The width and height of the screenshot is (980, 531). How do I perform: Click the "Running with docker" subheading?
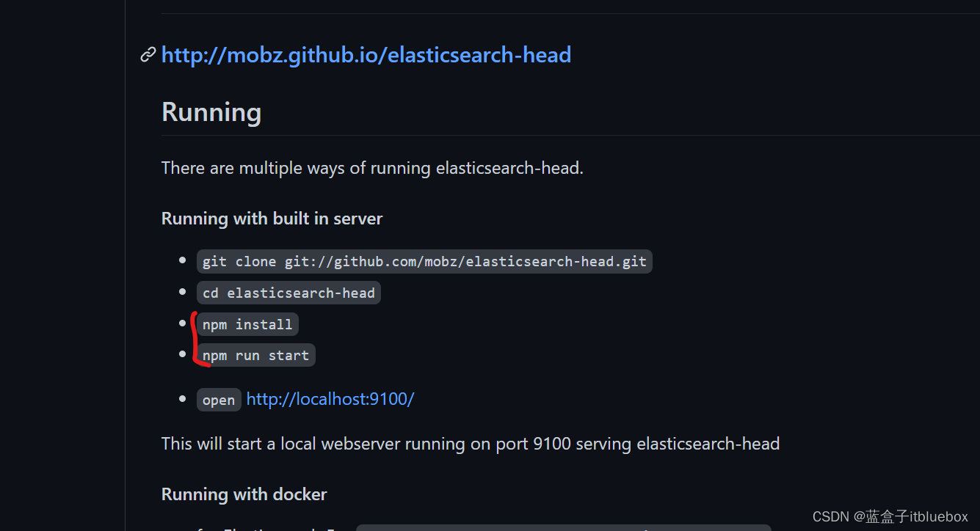[244, 494]
